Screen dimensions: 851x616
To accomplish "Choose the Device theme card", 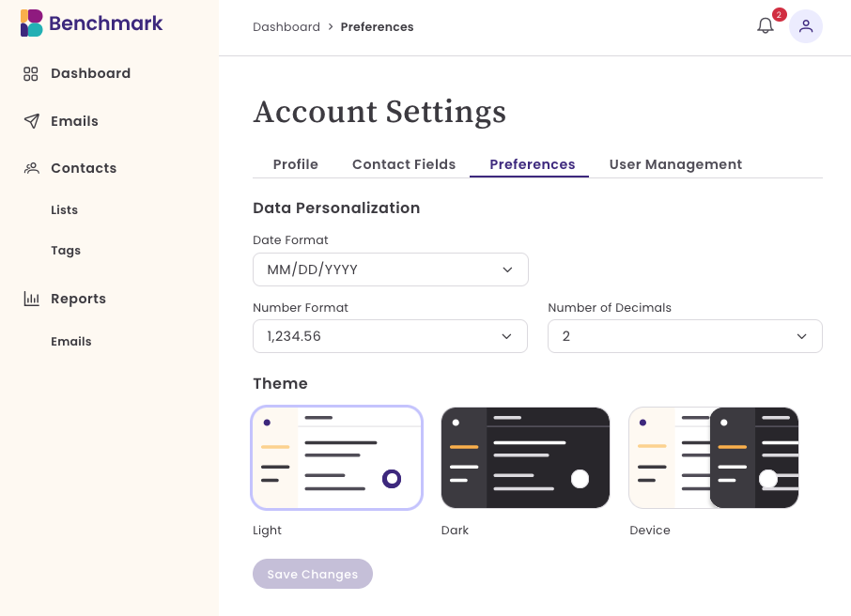I will click(714, 458).
